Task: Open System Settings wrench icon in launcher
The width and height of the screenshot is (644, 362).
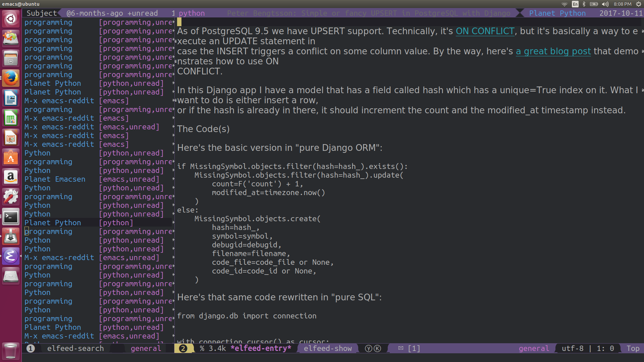Action: 11,197
